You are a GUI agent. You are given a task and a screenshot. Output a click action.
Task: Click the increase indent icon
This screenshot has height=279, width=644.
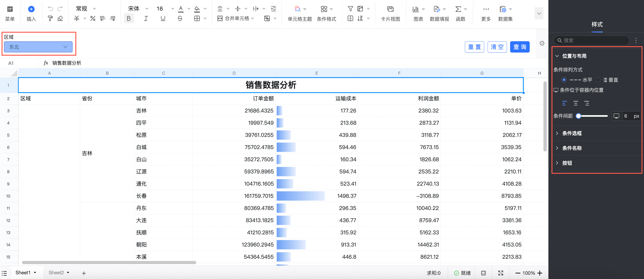[273, 9]
